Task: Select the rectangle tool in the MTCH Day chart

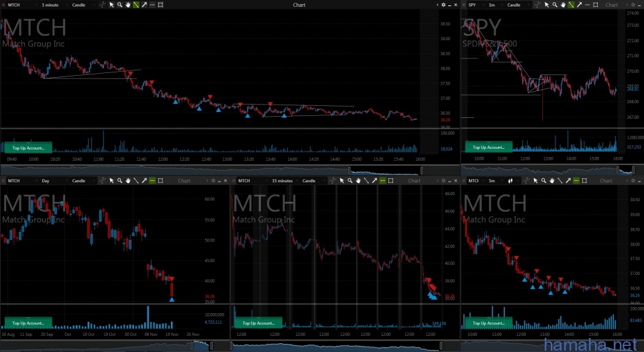Action: (160, 180)
